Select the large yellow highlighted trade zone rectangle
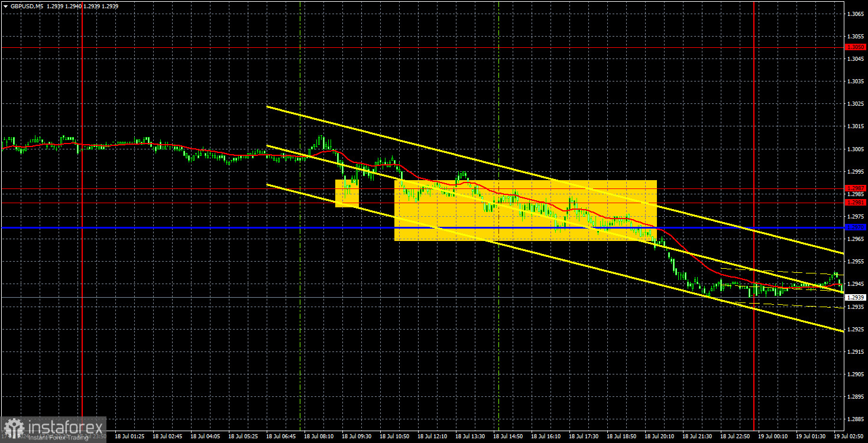 pos(526,210)
